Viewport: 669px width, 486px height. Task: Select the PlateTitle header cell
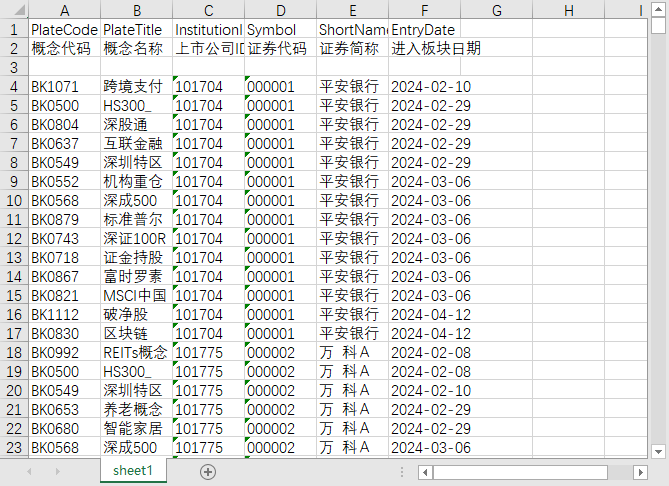point(137,29)
